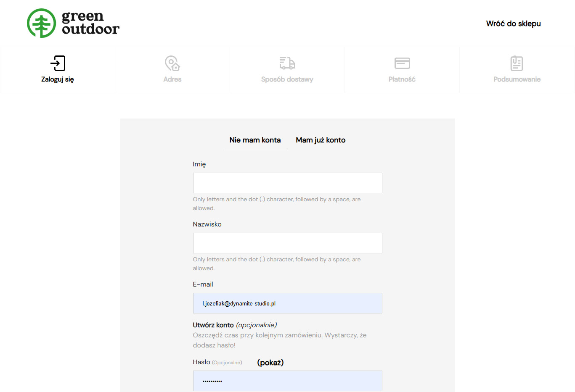
Task: Select the Zaloguj się step label
Action: tap(58, 79)
